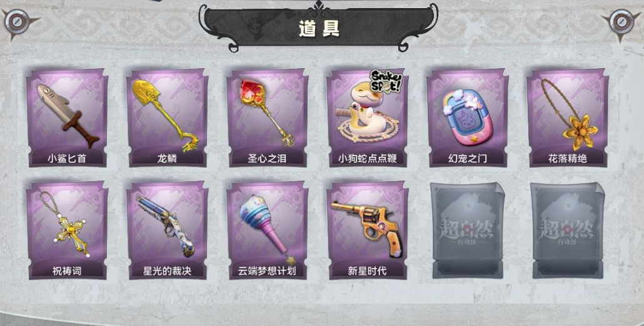Click the 新星时代 name label
This screenshot has width=644, height=326.
367,270
